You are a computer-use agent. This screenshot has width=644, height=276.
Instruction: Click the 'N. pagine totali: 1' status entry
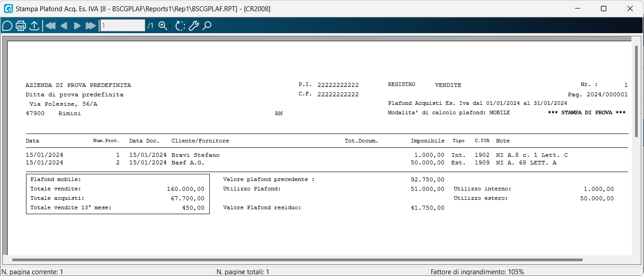tap(242, 272)
